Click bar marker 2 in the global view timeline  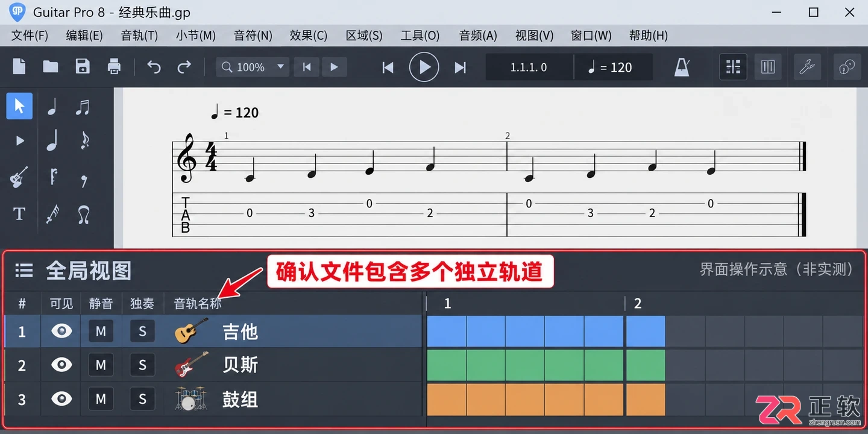[638, 303]
